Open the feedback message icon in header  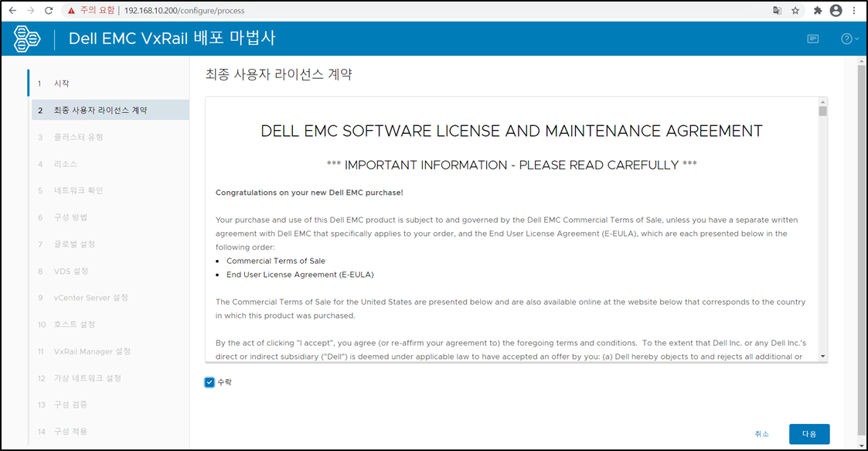coord(812,39)
